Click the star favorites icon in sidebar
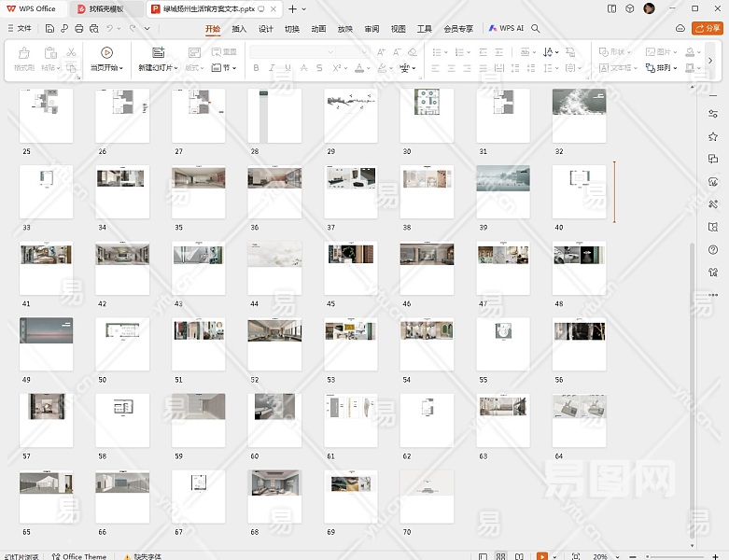 (x=713, y=136)
